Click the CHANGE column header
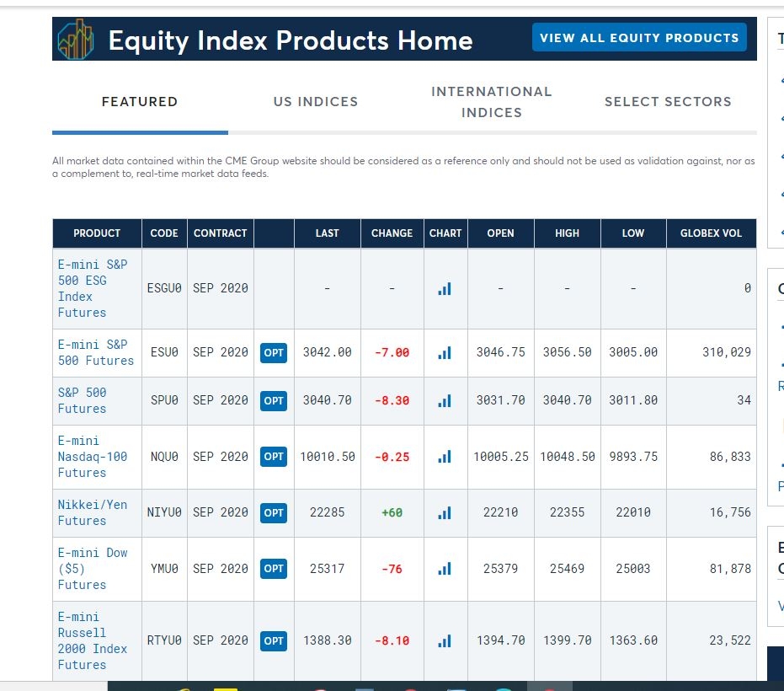Viewport: 784px width, 691px height. click(392, 233)
